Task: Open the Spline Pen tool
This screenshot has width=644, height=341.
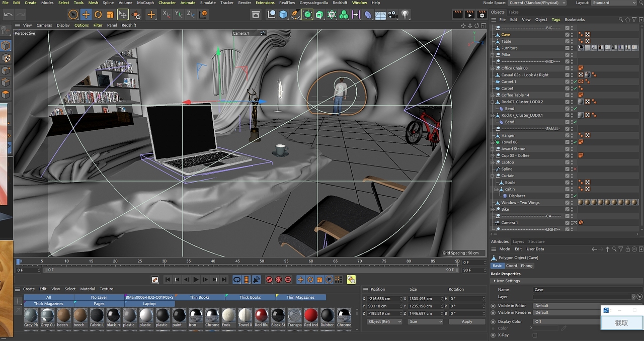Action: point(295,15)
